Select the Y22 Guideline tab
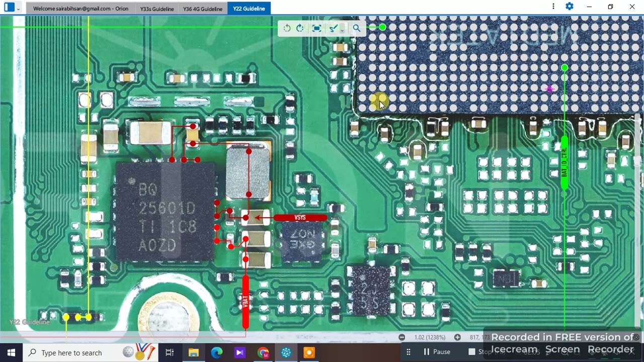 [x=249, y=9]
